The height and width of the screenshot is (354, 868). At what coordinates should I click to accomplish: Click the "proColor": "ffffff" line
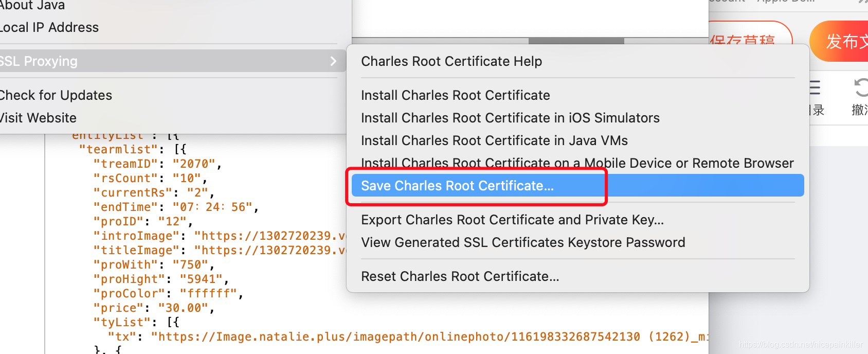(x=168, y=293)
